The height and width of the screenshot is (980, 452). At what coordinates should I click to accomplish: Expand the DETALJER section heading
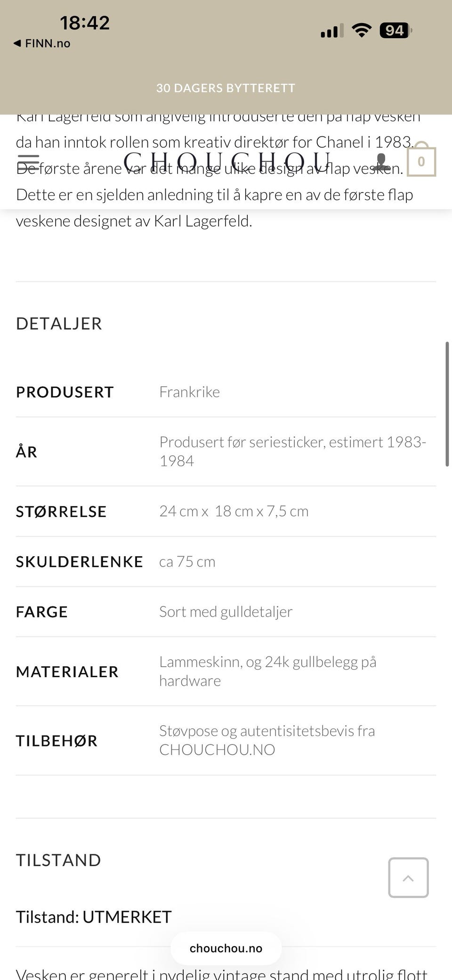[59, 324]
